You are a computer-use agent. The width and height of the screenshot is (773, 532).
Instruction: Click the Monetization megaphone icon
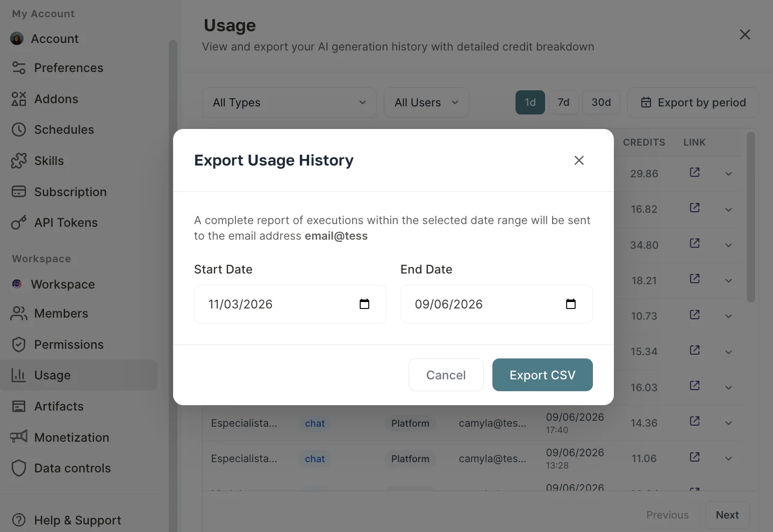click(x=19, y=436)
